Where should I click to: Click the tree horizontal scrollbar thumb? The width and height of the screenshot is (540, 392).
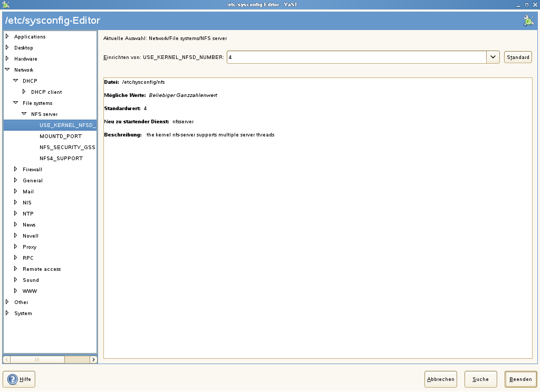[37, 360]
